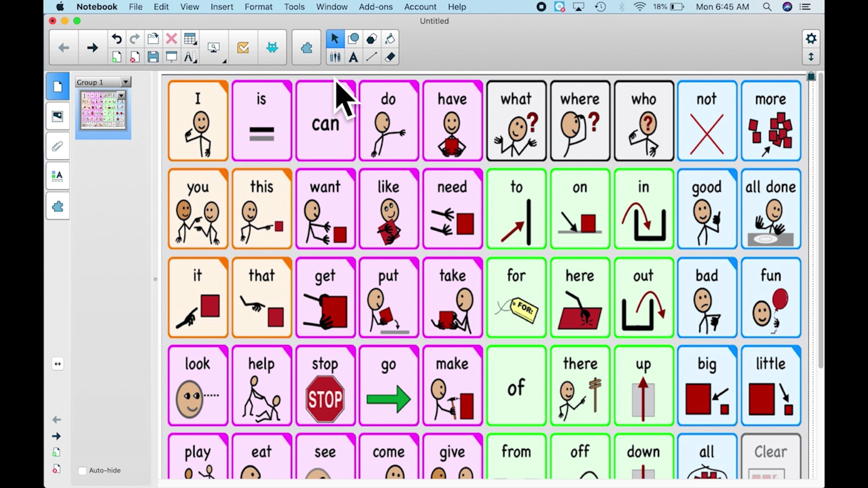The height and width of the screenshot is (488, 868).
Task: Open the Tools menu
Action: [294, 7]
